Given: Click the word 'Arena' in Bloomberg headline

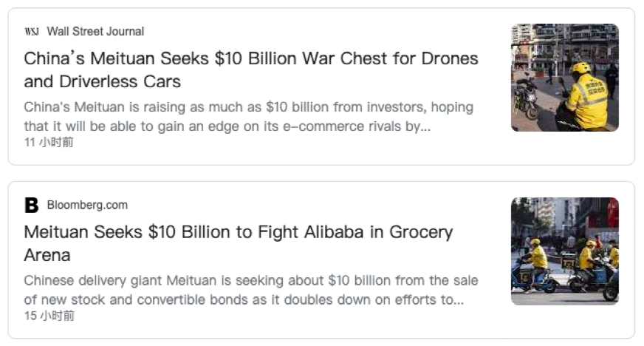Looking at the screenshot, I should click(47, 255).
